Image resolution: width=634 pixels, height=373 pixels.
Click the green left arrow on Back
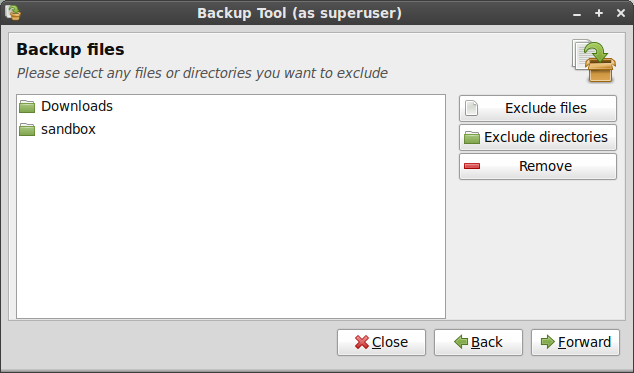pos(461,342)
